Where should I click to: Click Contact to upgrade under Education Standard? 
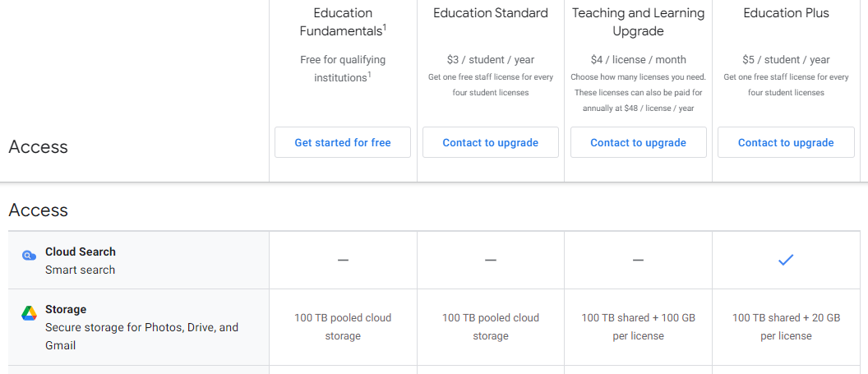491,142
